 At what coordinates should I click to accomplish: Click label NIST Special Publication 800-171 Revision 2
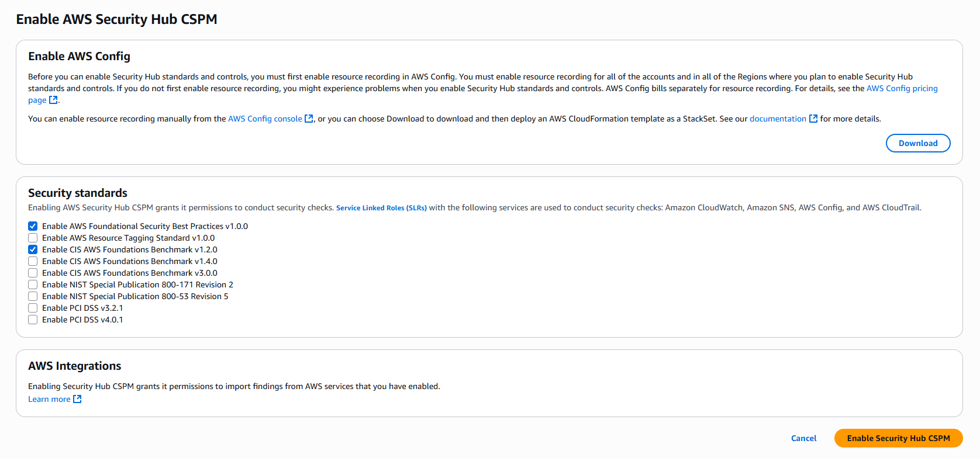click(x=137, y=284)
